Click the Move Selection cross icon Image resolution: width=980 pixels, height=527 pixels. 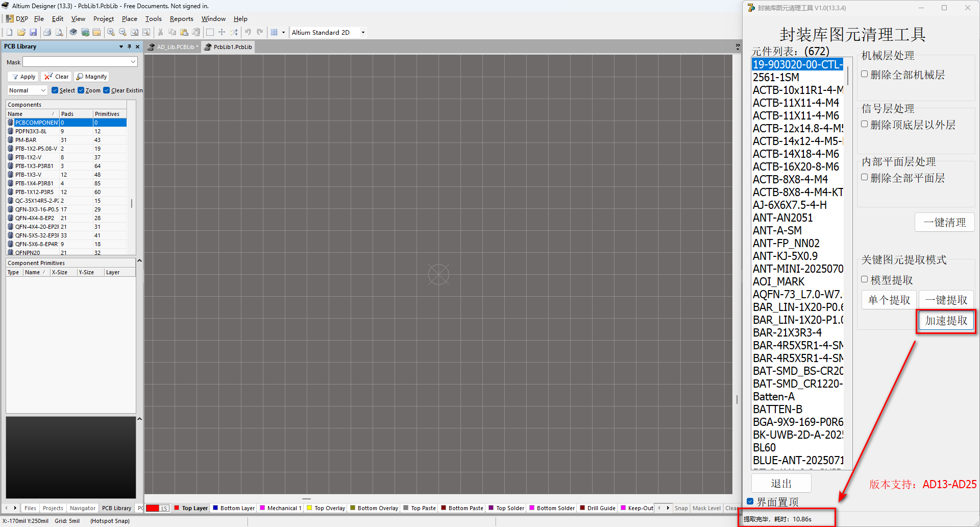click(x=222, y=32)
